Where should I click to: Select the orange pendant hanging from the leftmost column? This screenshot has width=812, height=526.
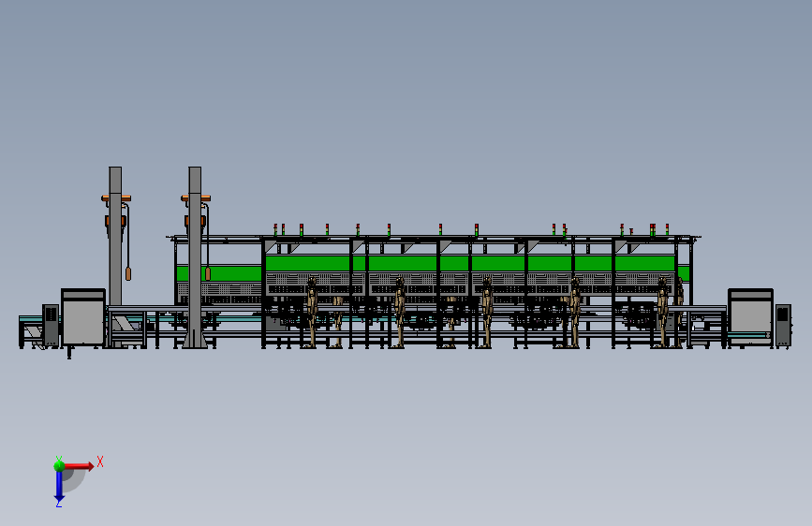point(128,274)
